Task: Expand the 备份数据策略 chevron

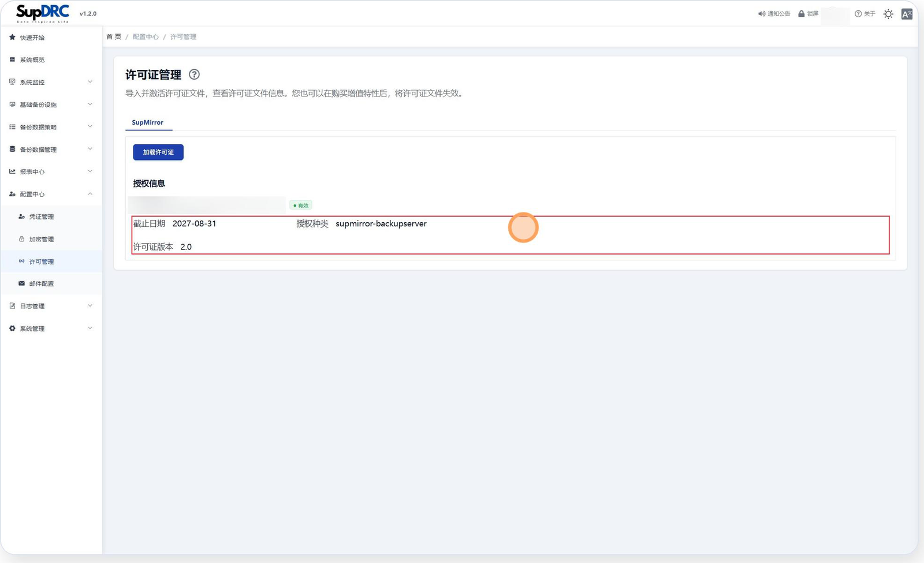Action: point(90,126)
